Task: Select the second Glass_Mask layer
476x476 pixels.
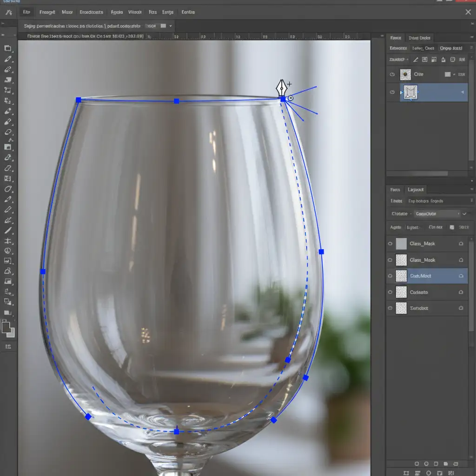Action: [422, 260]
